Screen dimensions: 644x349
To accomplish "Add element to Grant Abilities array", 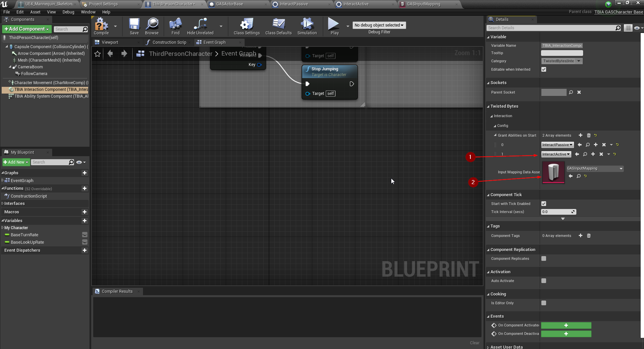I will click(x=580, y=135).
